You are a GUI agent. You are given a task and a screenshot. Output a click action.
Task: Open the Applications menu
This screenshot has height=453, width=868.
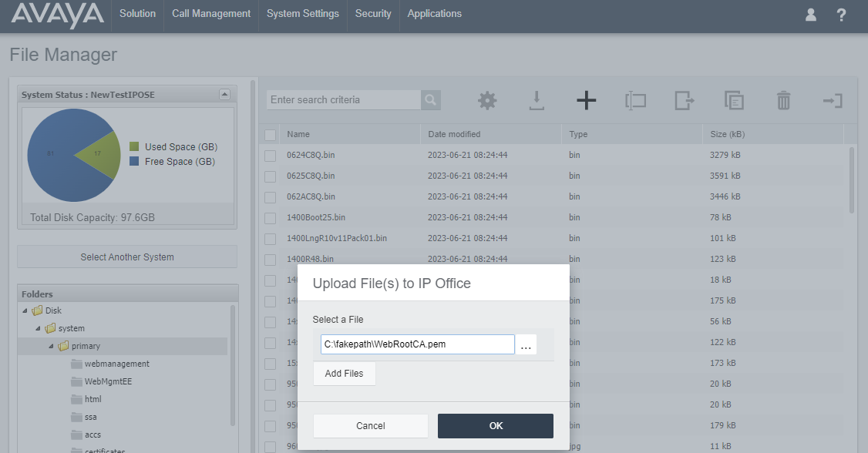coord(435,13)
